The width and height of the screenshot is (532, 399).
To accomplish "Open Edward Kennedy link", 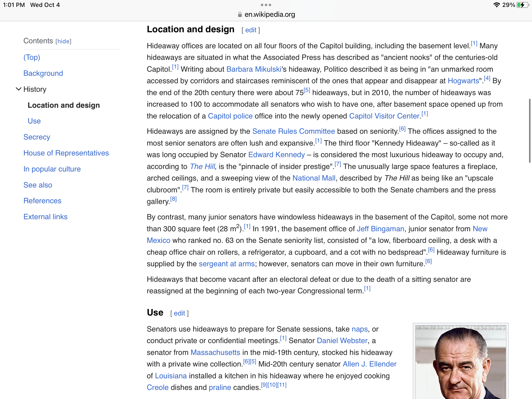I will [x=277, y=155].
